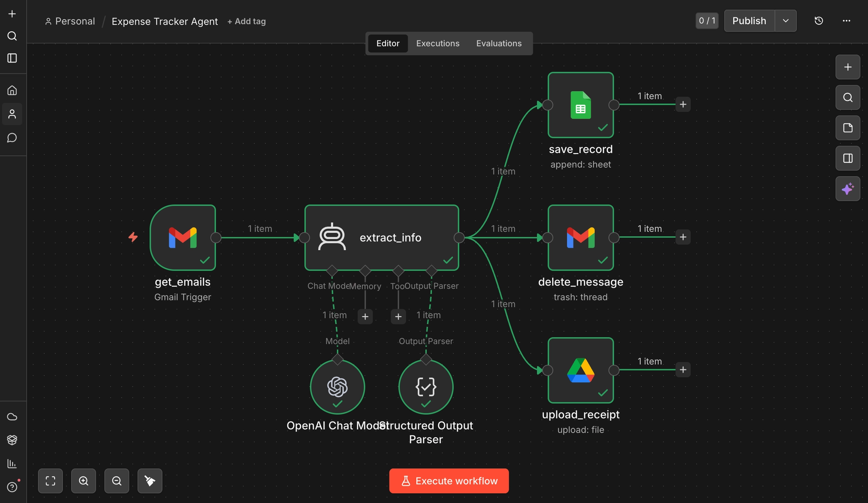Select the Structured Output Parser node
The image size is (868, 503).
click(426, 387)
